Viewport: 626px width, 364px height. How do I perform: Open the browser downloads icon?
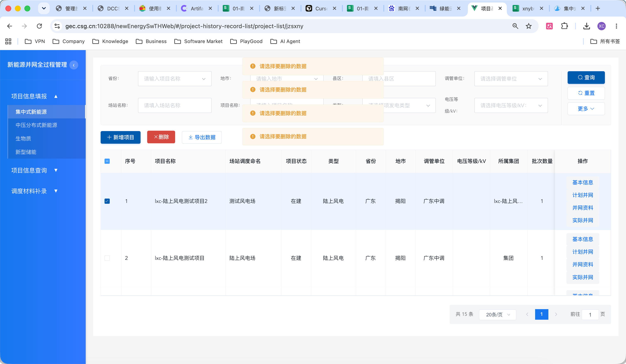point(586,26)
